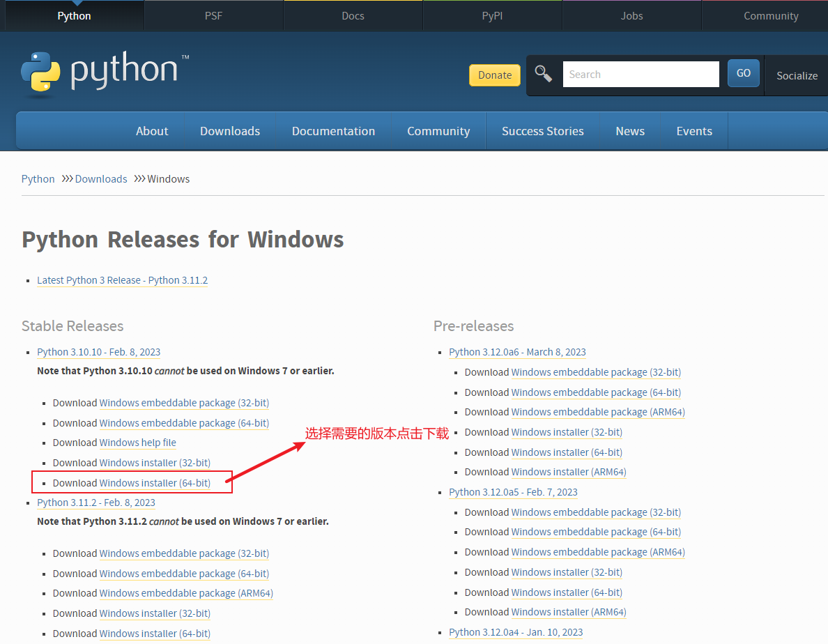Open the About navigation menu
828x644 pixels.
pyautogui.click(x=152, y=131)
